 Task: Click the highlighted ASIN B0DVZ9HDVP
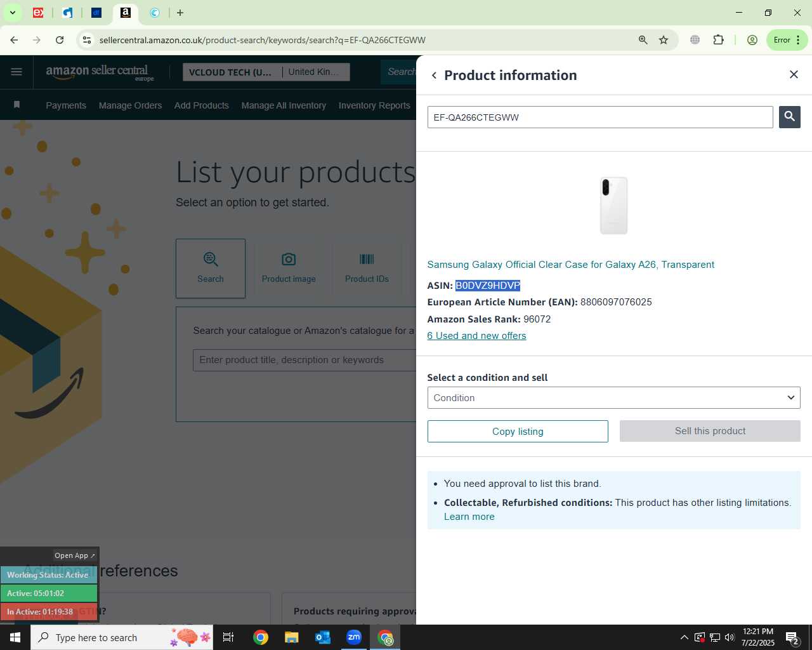(487, 286)
